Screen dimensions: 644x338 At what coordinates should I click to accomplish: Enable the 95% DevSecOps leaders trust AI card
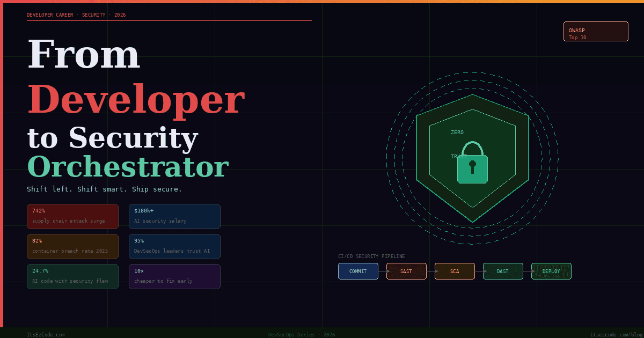[174, 246]
